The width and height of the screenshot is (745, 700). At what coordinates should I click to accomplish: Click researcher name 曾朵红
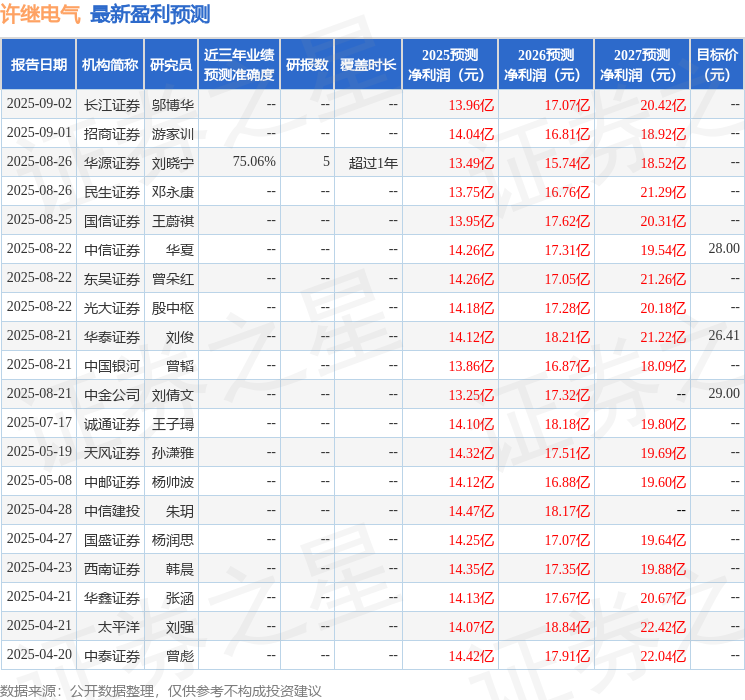coord(172,279)
